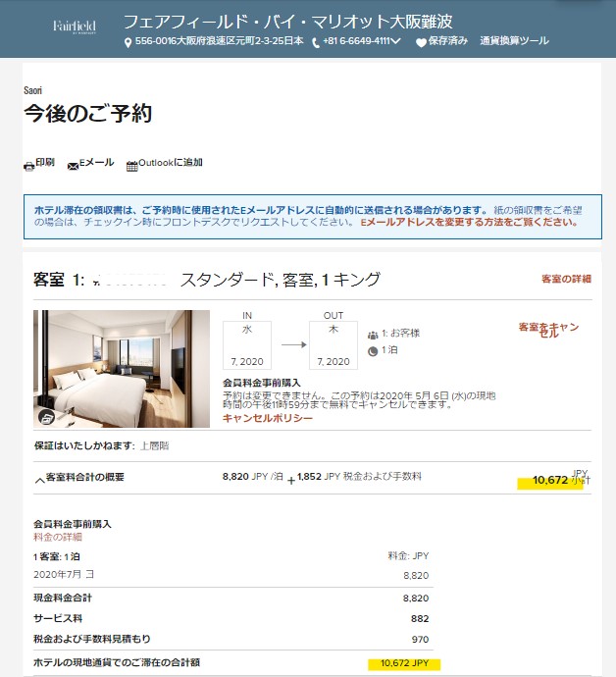
Task: Click 客室をキャンセル cancel room link
Action: 548,330
